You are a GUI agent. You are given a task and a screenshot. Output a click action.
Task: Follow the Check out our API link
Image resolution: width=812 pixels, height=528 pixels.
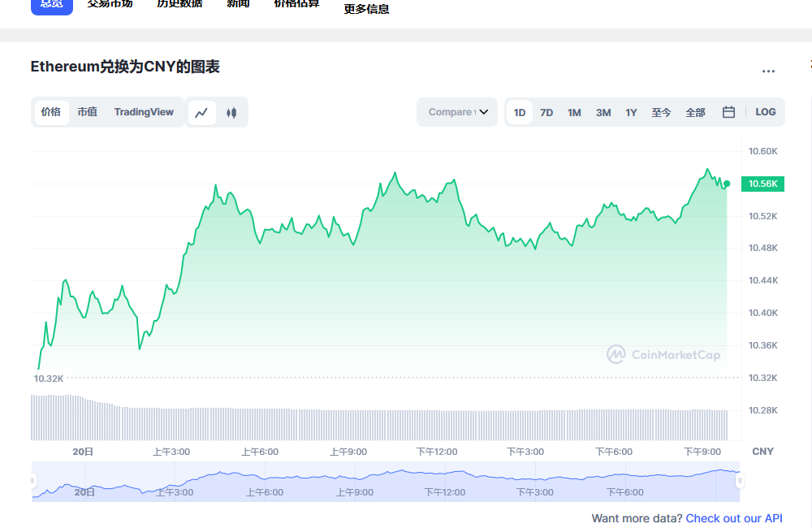click(734, 518)
